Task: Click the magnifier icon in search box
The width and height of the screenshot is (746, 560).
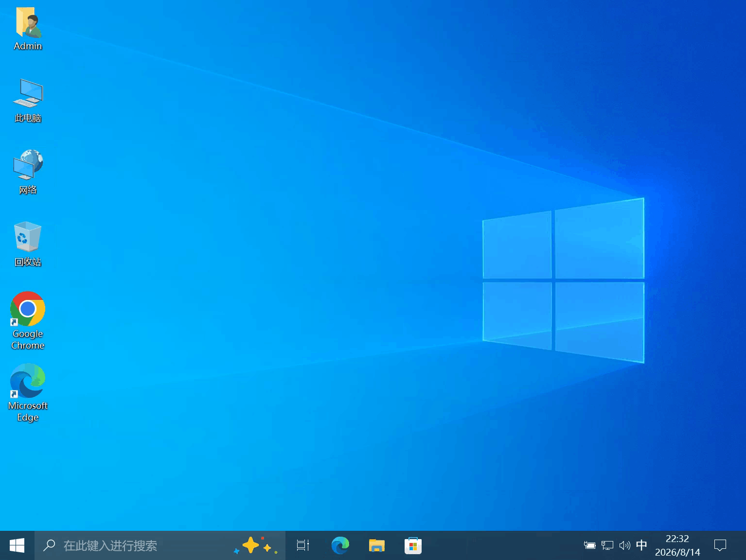Action: click(x=49, y=545)
